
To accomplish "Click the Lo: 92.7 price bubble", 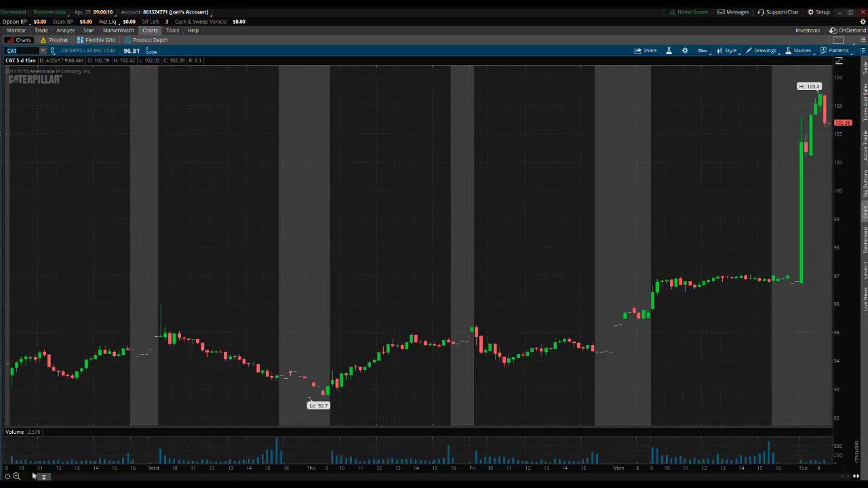I will 318,405.
